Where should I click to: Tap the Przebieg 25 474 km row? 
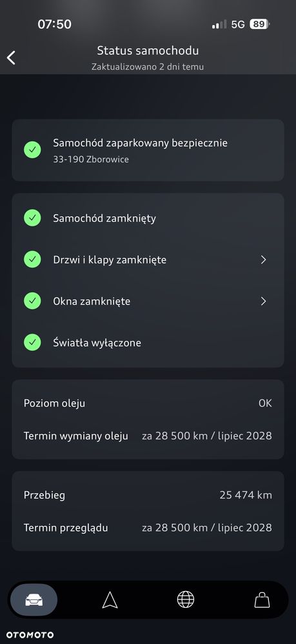point(148,495)
